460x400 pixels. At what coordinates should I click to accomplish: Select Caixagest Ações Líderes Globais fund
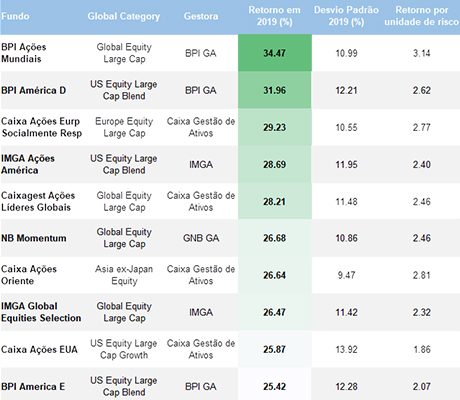pos(38,201)
